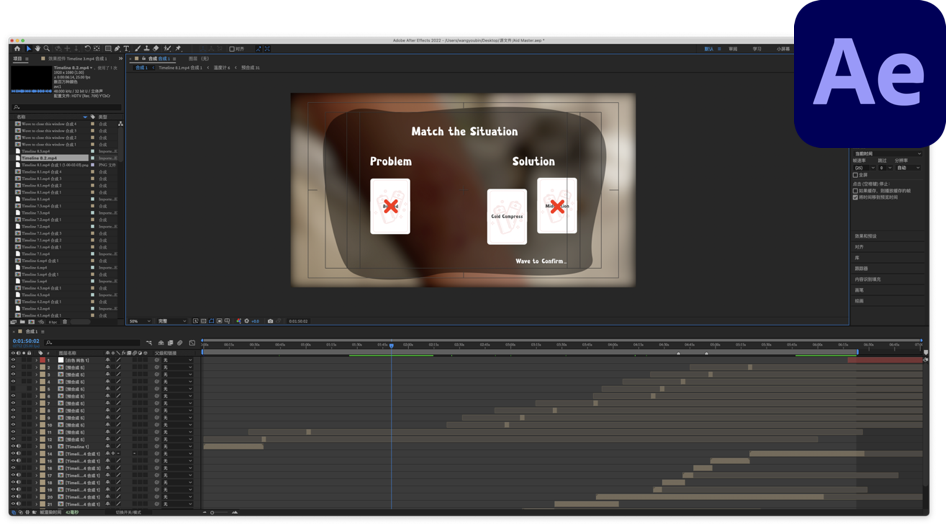Select the Selection arrow tool
Image resolution: width=946 pixels, height=526 pixels.
(x=28, y=49)
